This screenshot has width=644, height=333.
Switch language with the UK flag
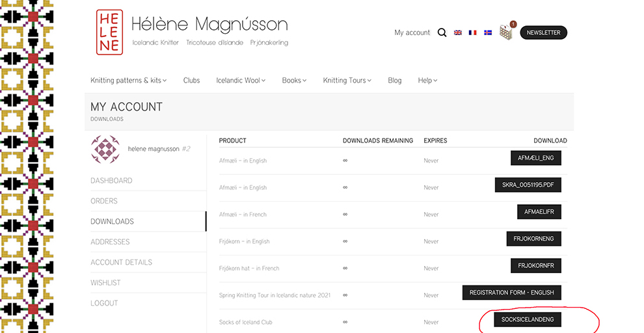457,33
